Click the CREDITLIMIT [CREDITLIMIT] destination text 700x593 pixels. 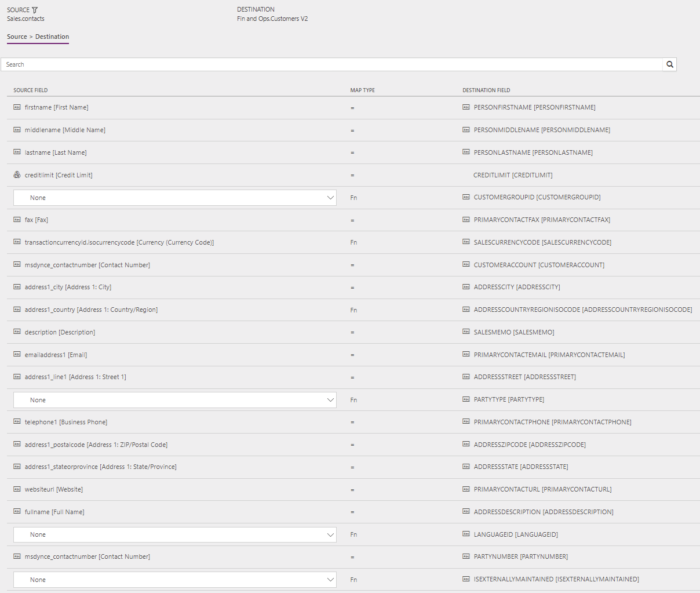tap(513, 175)
